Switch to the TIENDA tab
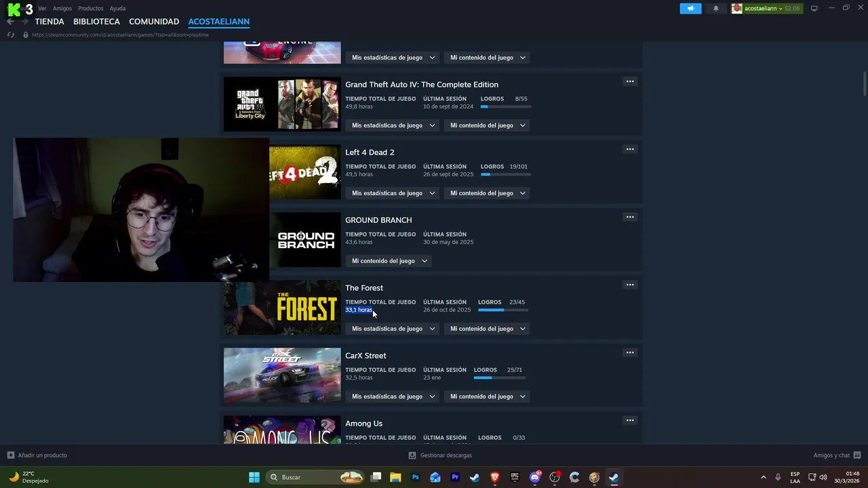The image size is (868, 488). point(50,22)
